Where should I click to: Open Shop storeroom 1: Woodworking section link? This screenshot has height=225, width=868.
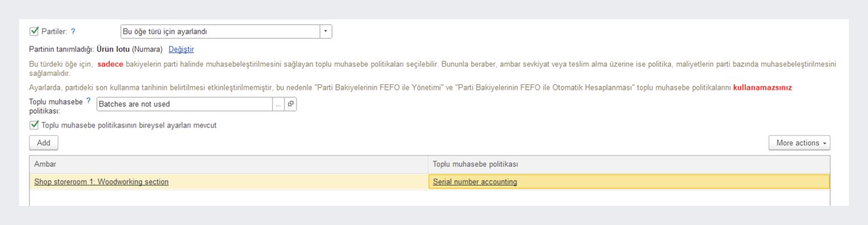[102, 182]
